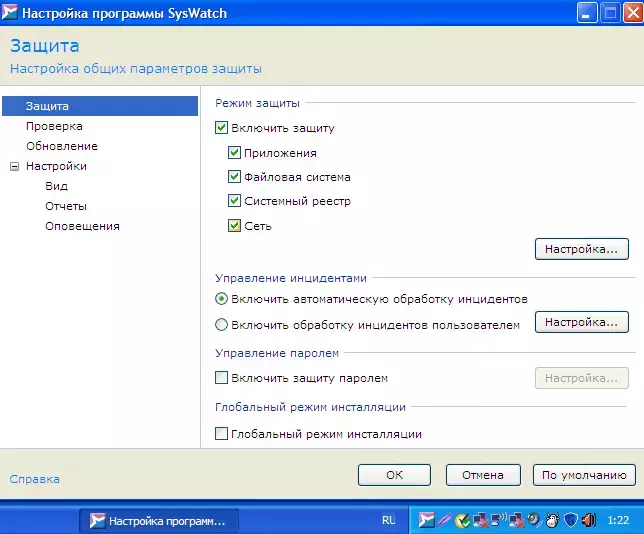Click the yellow checkmark tray icon
The width and height of the screenshot is (644, 534).
462,520
